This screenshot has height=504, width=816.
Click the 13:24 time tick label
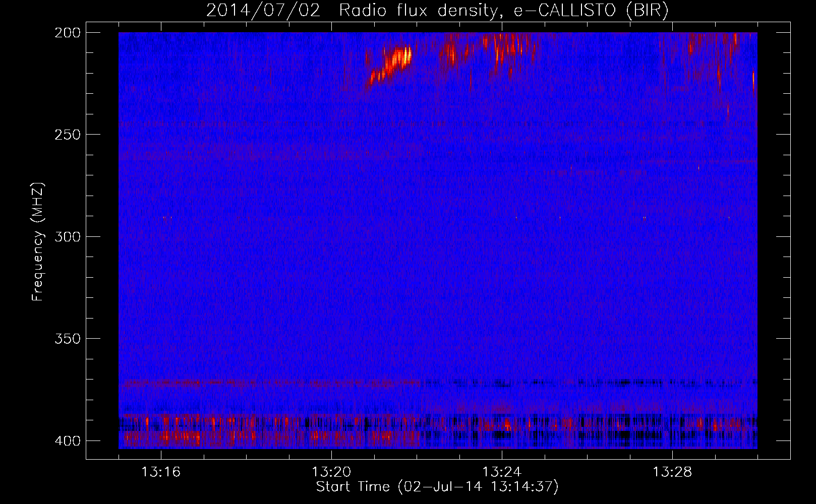point(502,472)
